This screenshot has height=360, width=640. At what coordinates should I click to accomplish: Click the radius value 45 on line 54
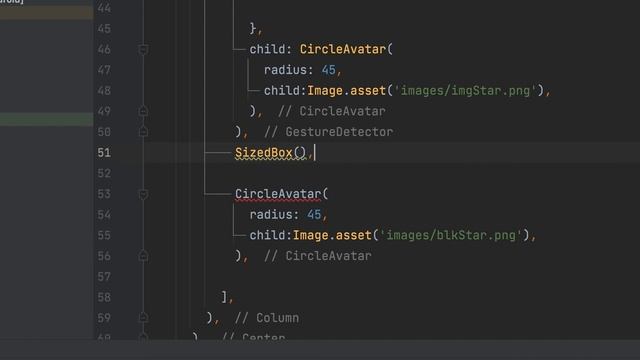tap(314, 215)
